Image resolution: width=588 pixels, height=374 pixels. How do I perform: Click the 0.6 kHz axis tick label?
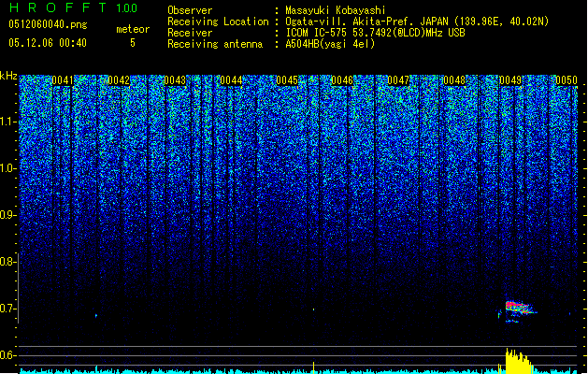pyautogui.click(x=7, y=355)
